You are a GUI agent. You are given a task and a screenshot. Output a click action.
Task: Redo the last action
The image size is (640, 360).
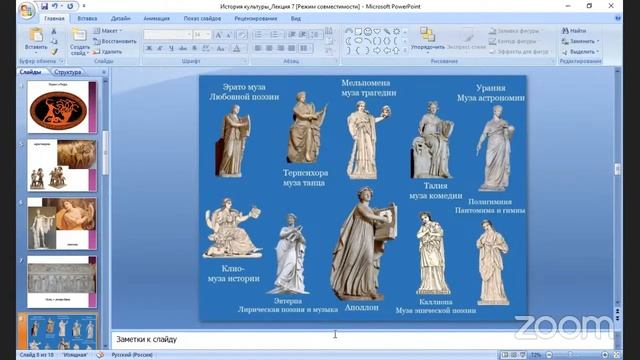(x=70, y=6)
